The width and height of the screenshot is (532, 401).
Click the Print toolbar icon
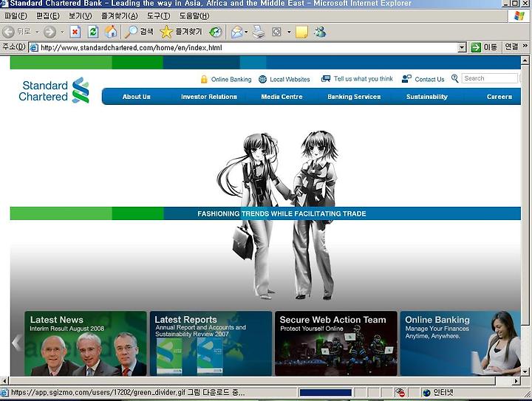[x=259, y=32]
